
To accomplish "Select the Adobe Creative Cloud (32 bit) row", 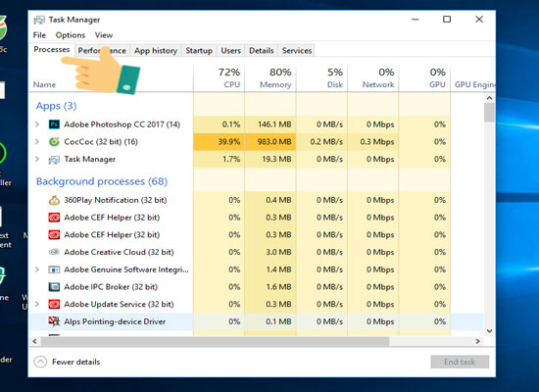I will (x=256, y=252).
